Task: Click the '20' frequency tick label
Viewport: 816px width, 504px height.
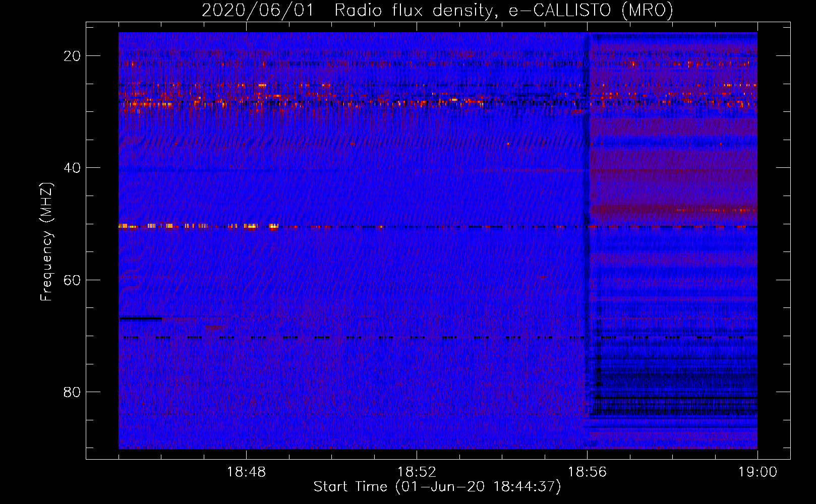Action: 73,56
